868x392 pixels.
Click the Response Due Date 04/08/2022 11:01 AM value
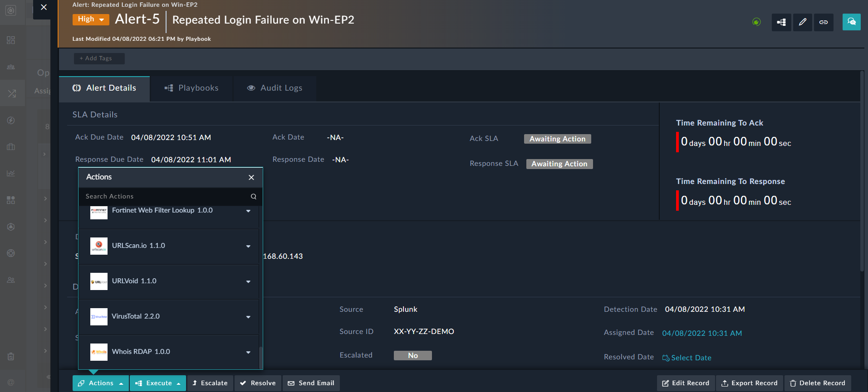click(x=191, y=160)
